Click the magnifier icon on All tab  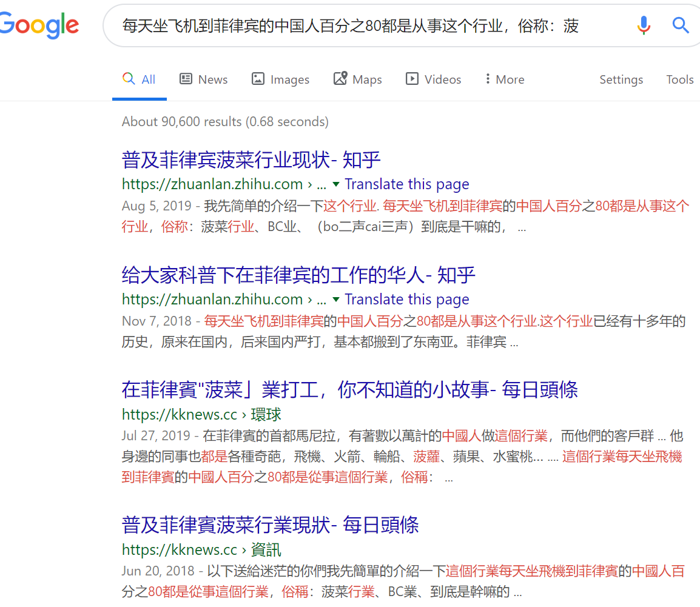click(129, 79)
